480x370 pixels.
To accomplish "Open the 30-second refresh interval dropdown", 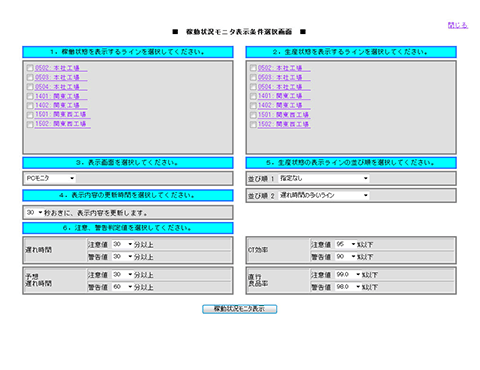I will point(34,212).
